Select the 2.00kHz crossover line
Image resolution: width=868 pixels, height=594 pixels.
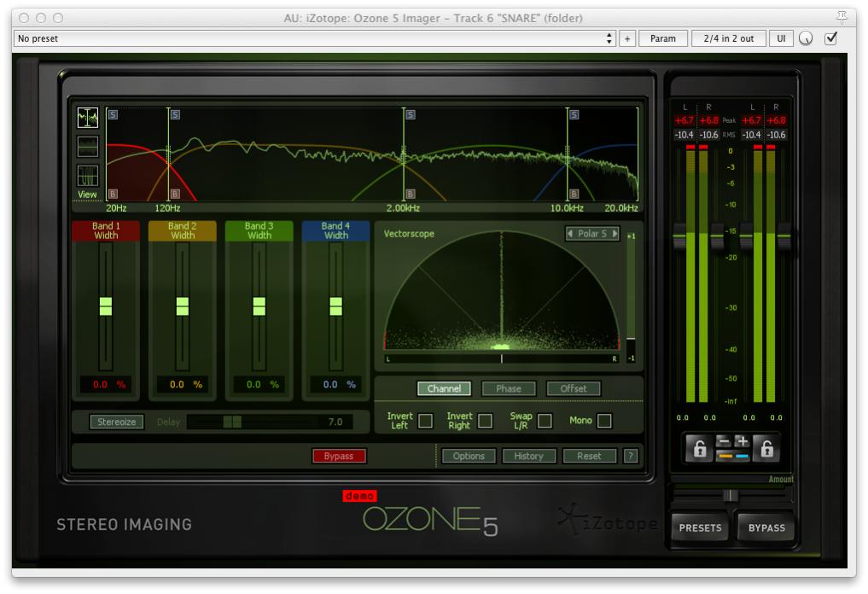[x=404, y=154]
